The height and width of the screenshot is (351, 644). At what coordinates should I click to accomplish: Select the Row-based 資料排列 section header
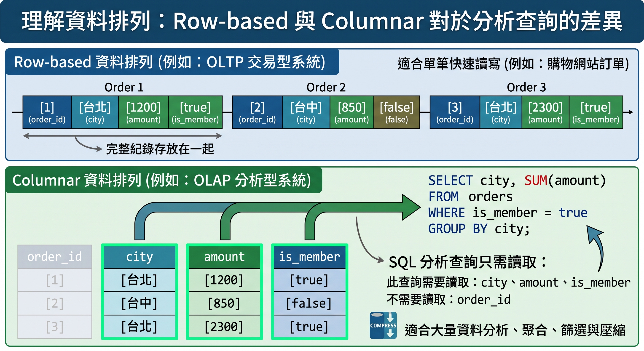(172, 62)
